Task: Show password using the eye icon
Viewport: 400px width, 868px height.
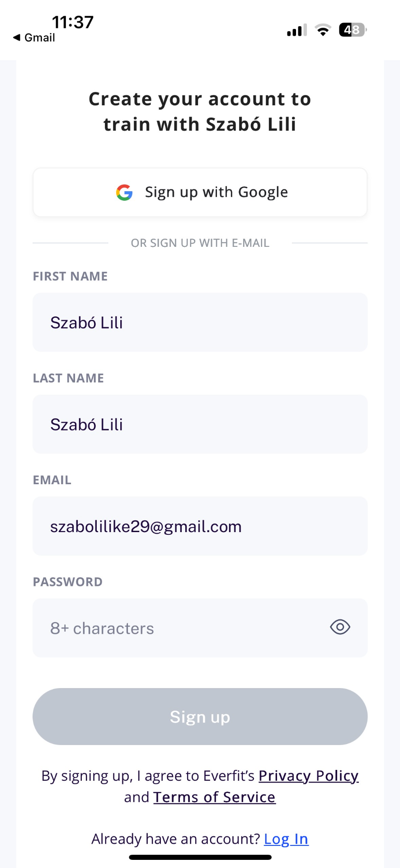Action: pos(340,627)
